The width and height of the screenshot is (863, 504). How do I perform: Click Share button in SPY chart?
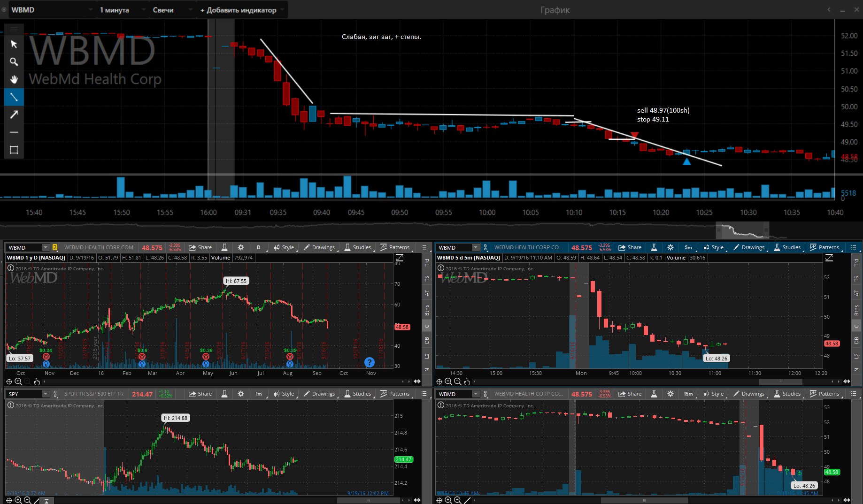[x=200, y=394]
